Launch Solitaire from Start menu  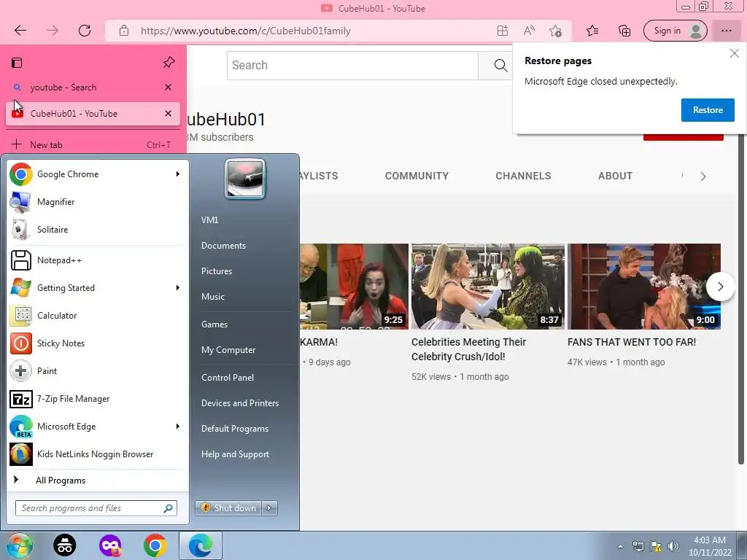(x=97, y=230)
